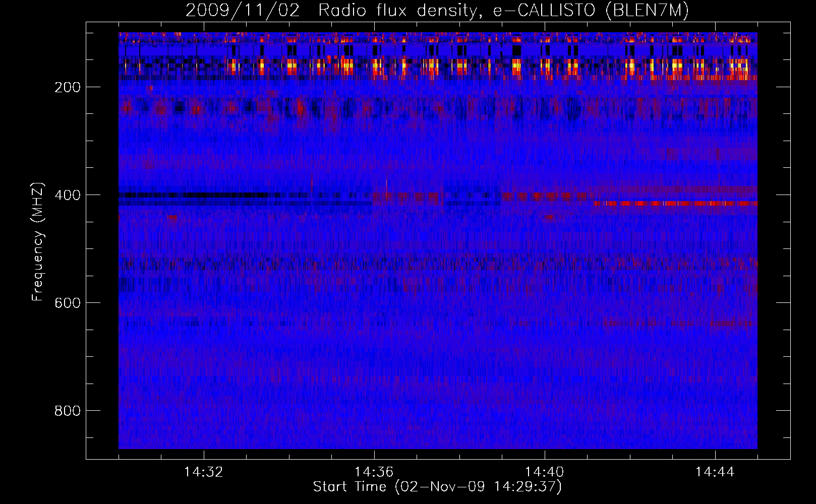Click the '14:40' time tick label
This screenshot has height=504, width=816.
coord(545,472)
